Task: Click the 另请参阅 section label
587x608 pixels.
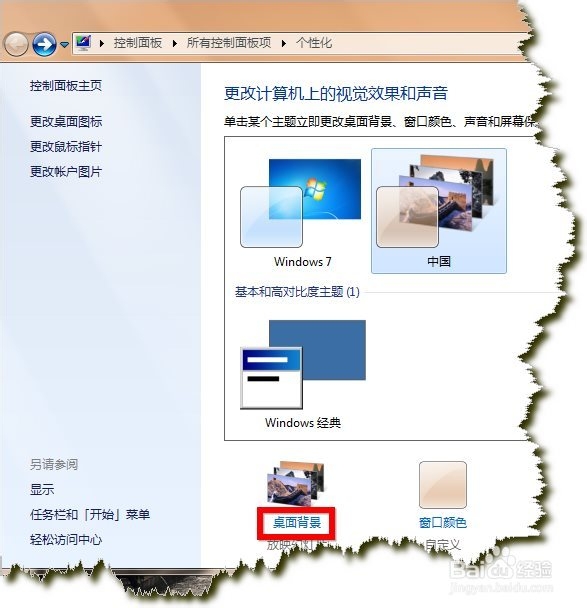Action: pos(54,464)
